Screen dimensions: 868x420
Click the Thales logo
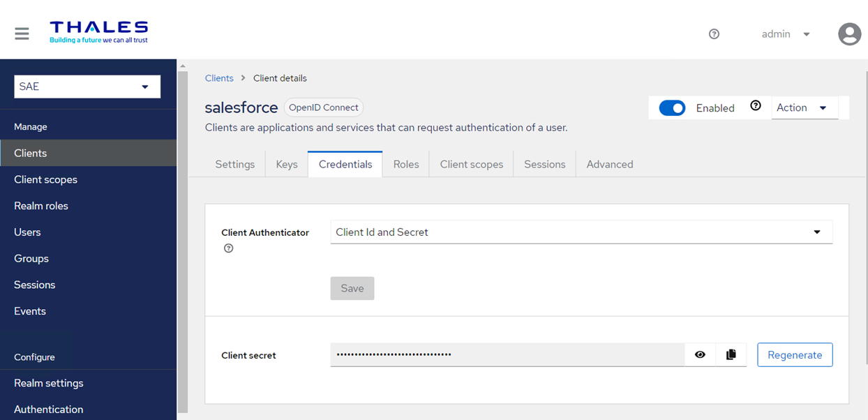point(98,32)
